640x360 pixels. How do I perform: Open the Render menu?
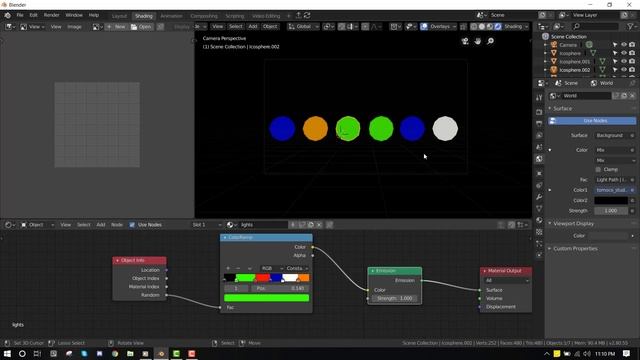point(51,15)
